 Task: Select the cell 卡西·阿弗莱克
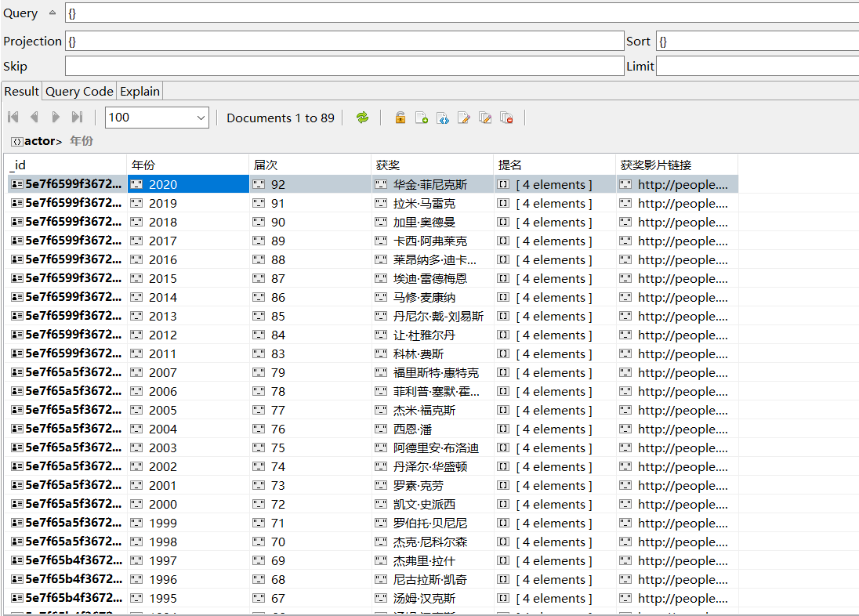pos(432,241)
